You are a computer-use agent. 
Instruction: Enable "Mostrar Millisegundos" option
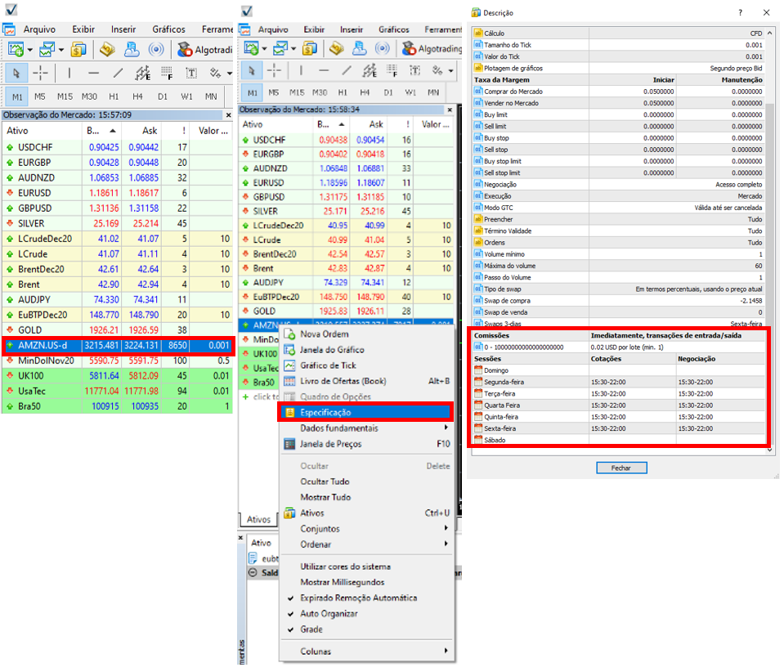[366, 583]
